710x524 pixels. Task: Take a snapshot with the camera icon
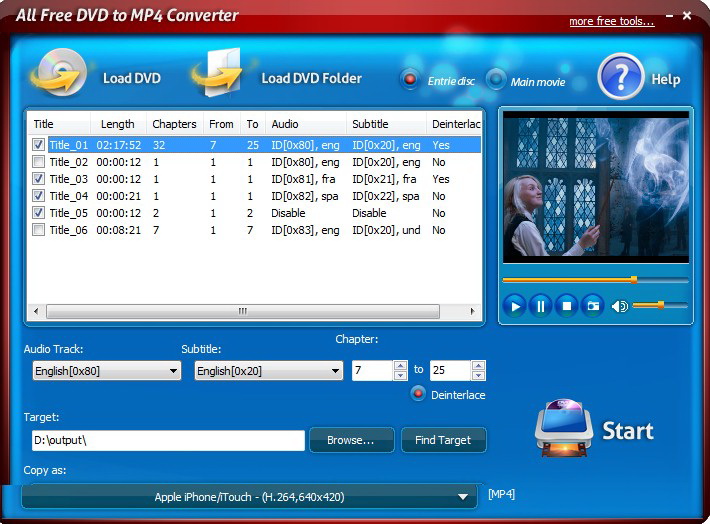(593, 307)
